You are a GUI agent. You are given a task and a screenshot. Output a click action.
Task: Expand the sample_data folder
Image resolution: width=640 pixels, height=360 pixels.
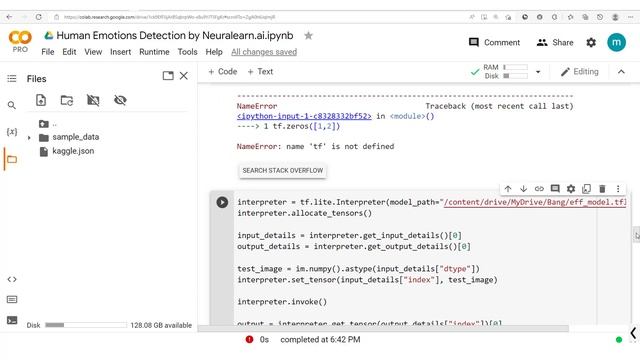click(x=29, y=138)
